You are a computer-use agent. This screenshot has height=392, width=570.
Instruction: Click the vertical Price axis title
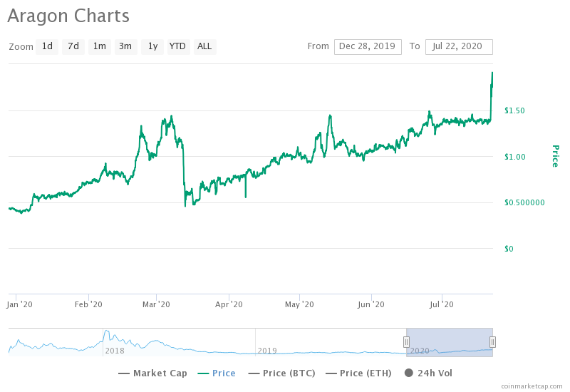pyautogui.click(x=555, y=156)
